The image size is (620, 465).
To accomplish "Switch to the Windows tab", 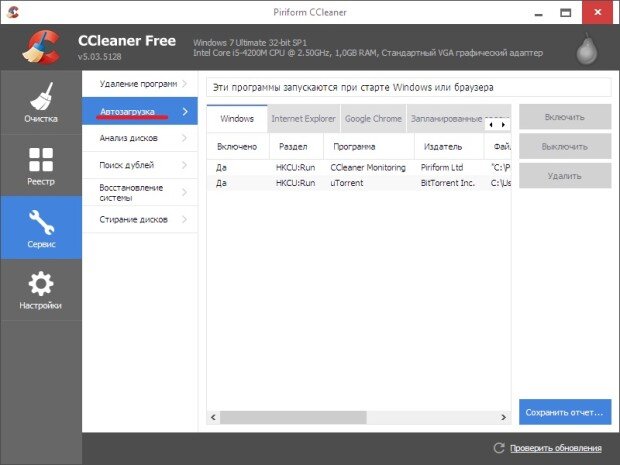I will pos(237,119).
